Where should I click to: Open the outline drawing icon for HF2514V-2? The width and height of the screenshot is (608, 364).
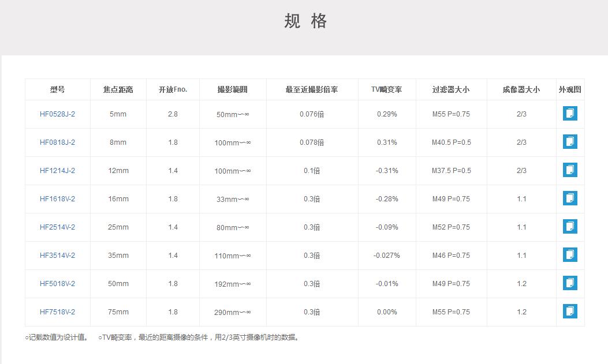point(570,227)
